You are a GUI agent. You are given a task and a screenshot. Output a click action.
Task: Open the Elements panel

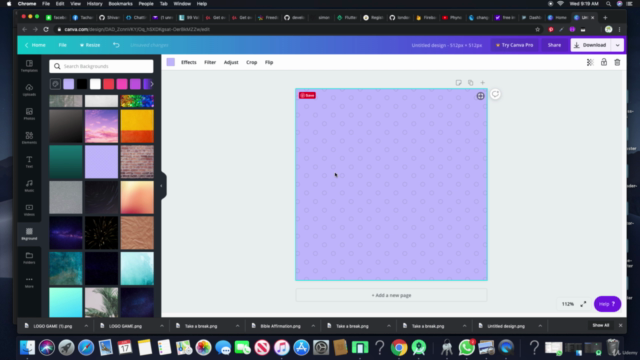[x=29, y=138]
